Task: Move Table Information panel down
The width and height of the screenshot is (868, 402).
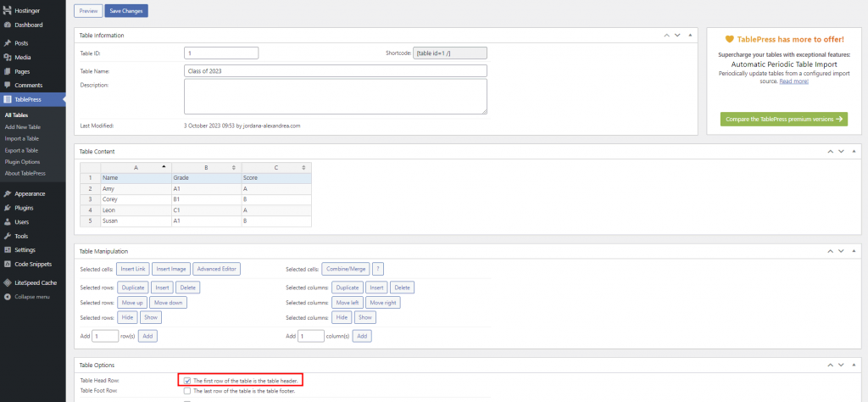Action: coord(677,35)
